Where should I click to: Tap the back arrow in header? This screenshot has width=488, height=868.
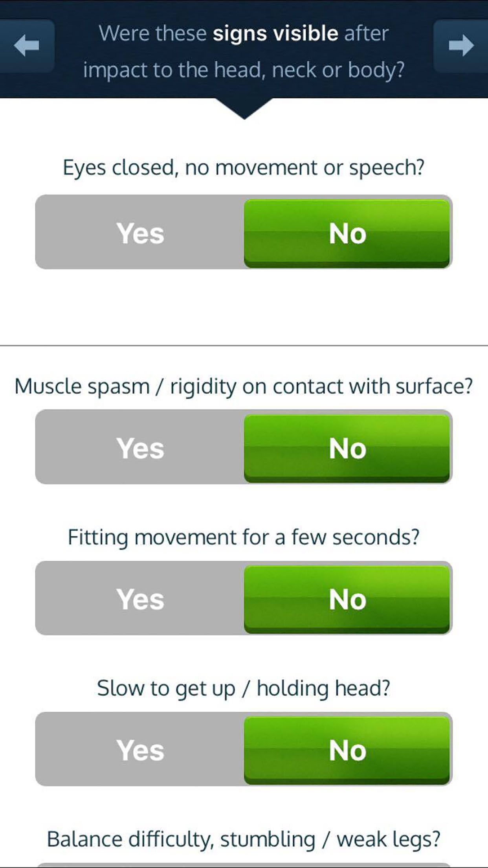click(x=26, y=46)
